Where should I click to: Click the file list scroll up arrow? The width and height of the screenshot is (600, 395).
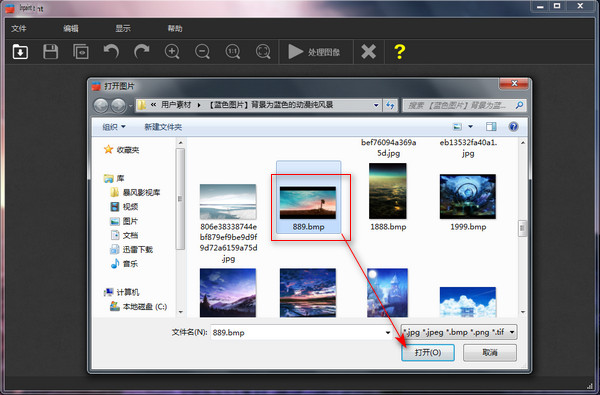click(523, 143)
